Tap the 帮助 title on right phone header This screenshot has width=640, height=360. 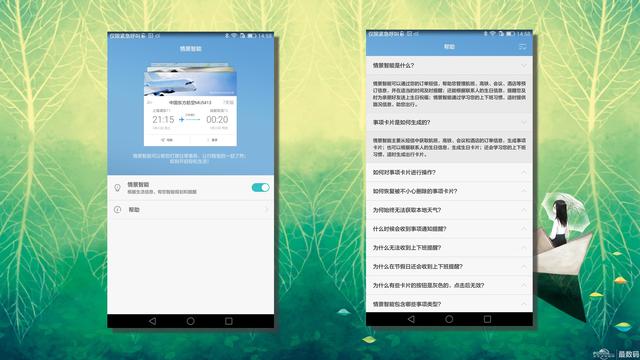pos(449,47)
